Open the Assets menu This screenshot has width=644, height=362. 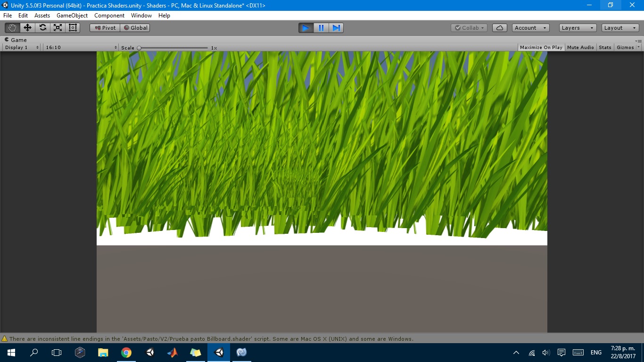click(42, 16)
